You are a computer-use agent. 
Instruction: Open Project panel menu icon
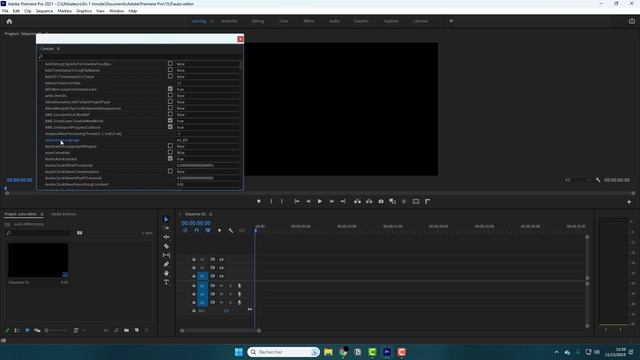click(x=42, y=214)
